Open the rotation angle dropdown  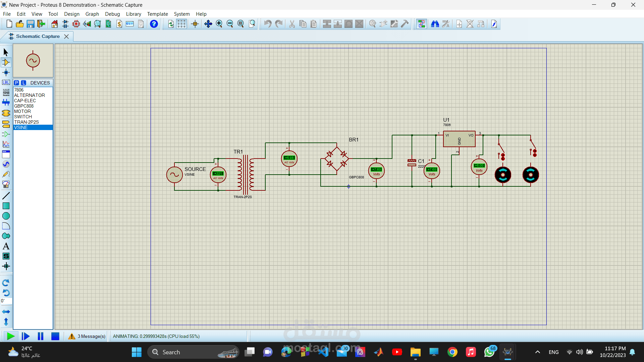pyautogui.click(x=7, y=301)
